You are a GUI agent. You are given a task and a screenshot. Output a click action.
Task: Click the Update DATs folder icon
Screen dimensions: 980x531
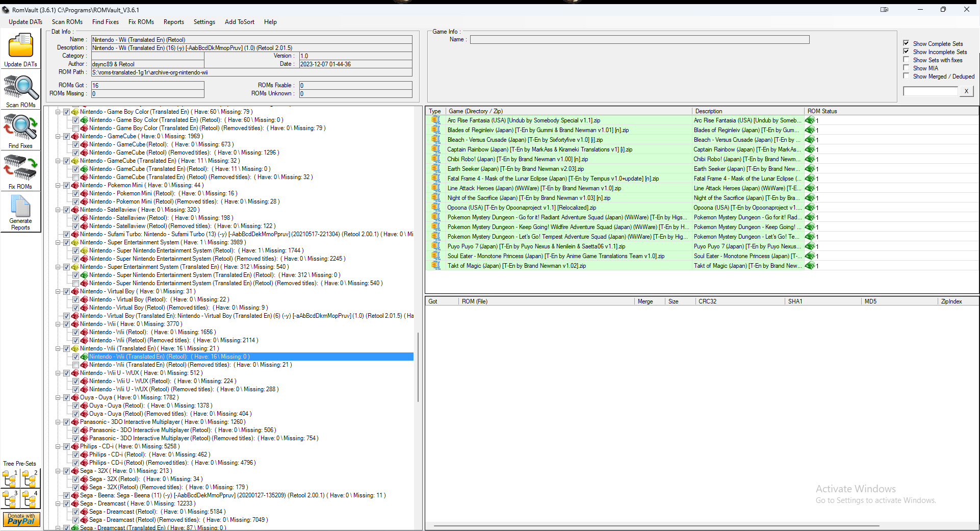pyautogui.click(x=20, y=46)
